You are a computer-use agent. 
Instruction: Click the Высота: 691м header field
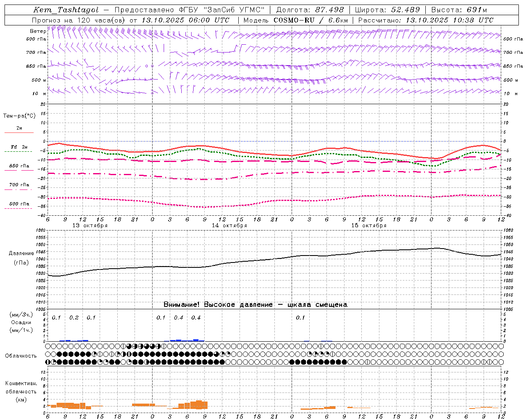click(x=459, y=10)
